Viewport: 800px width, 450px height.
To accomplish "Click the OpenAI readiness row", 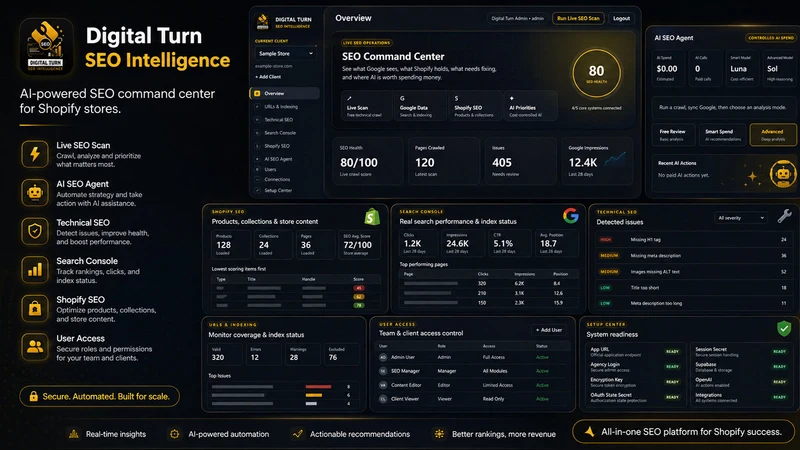I will [x=741, y=382].
